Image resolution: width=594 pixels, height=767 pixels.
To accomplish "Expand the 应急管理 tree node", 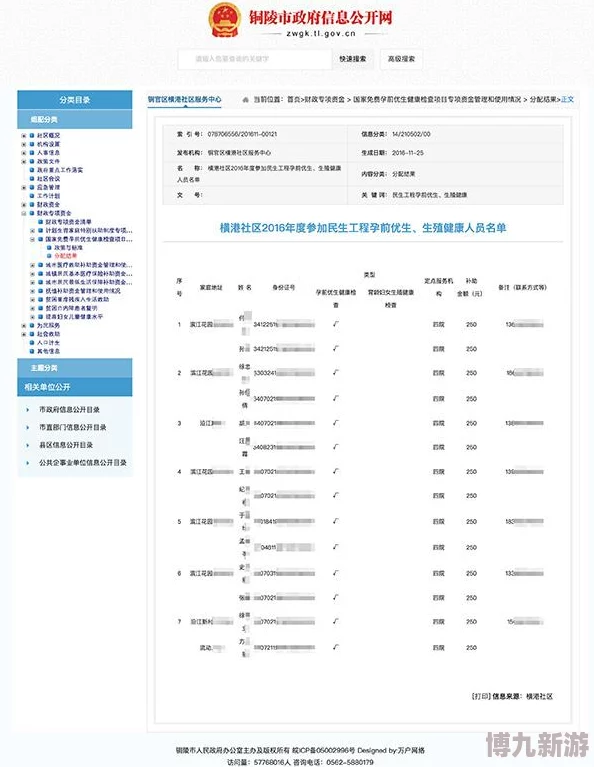I will click(x=23, y=187).
